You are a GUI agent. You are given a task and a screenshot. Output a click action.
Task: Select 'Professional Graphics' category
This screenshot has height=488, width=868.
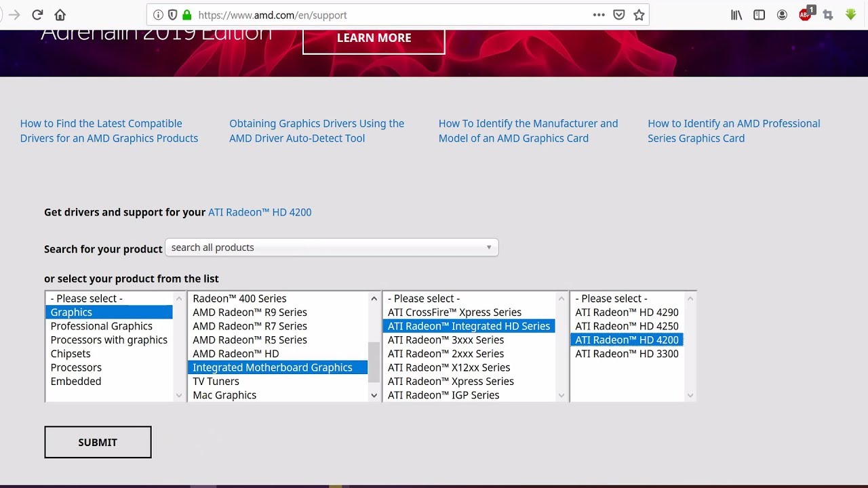pyautogui.click(x=109, y=326)
